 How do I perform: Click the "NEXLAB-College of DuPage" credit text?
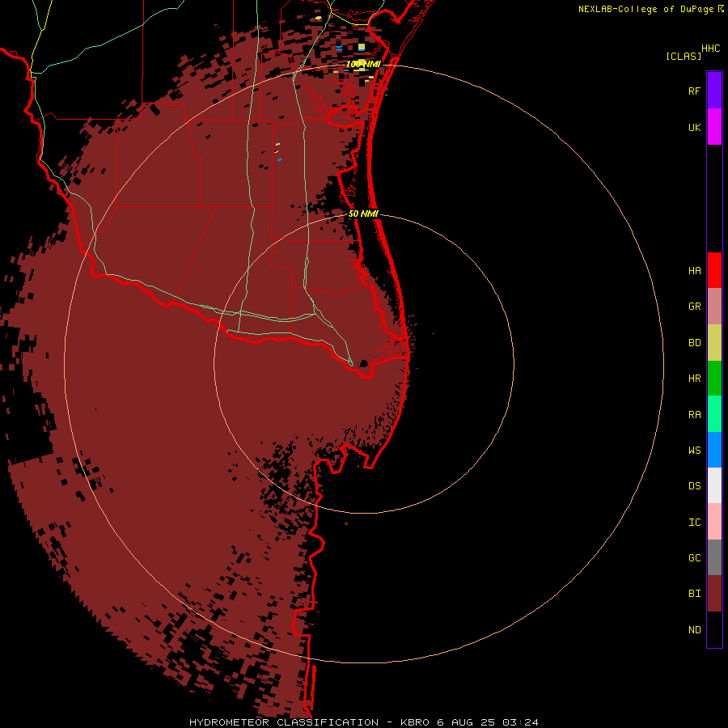click(645, 9)
